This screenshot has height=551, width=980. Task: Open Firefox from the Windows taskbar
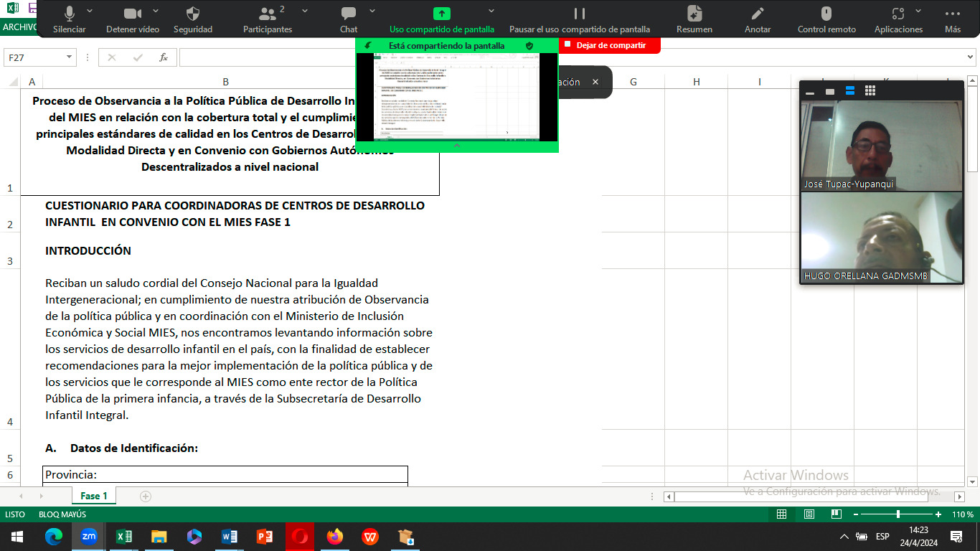[x=335, y=537]
